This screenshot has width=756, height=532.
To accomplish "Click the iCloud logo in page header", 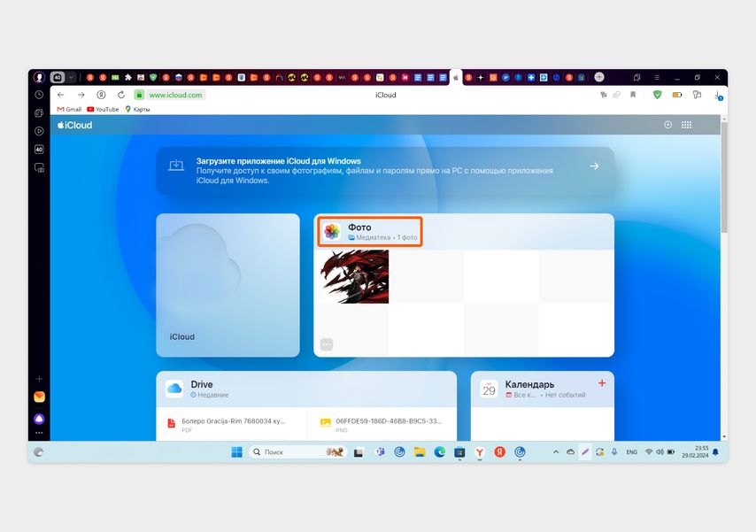I will (74, 125).
